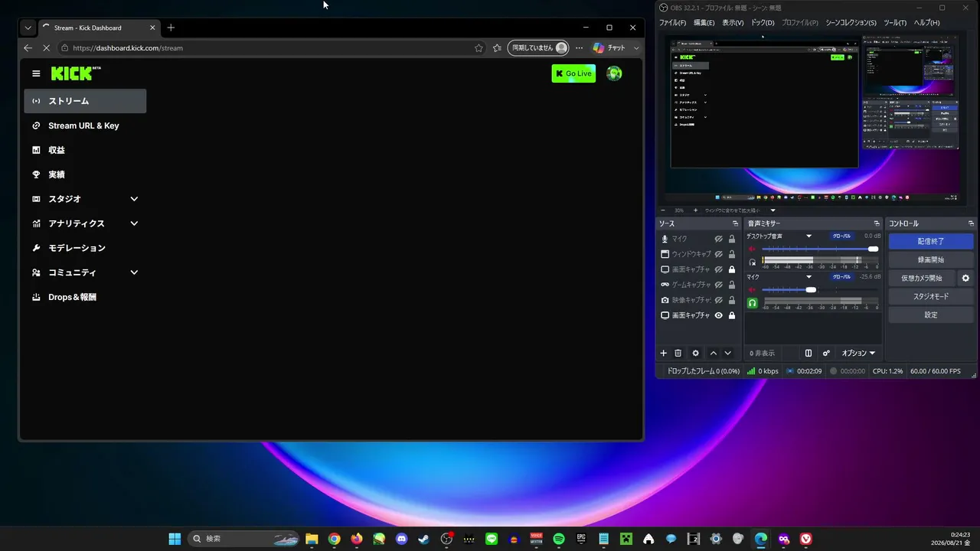Open OBS 設定 from Controls
Image resolution: width=980 pixels, height=551 pixels.
(x=931, y=315)
